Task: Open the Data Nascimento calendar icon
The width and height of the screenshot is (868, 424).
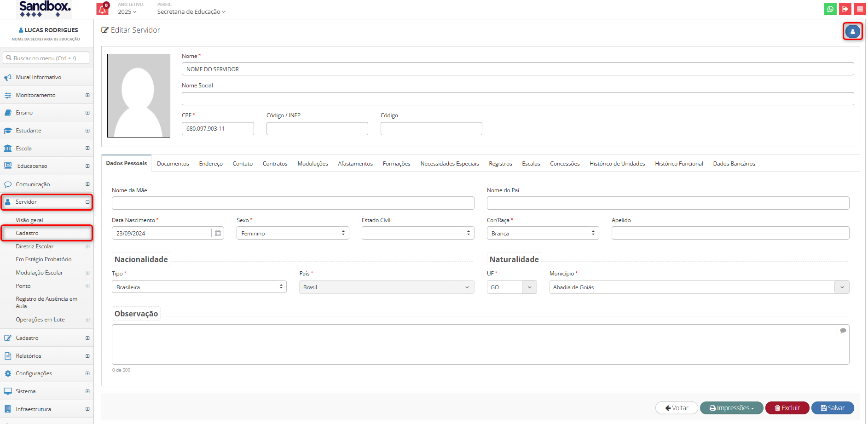Action: [x=218, y=233]
